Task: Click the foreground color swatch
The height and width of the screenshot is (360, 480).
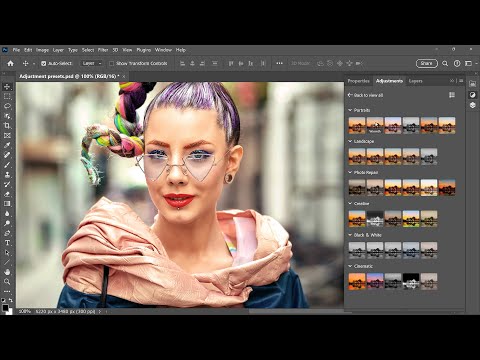Action: click(5, 307)
